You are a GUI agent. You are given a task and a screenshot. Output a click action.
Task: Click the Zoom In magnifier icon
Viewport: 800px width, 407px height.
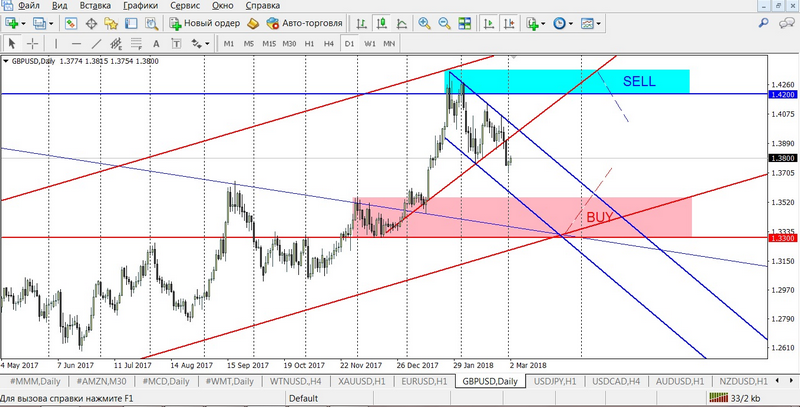(x=426, y=23)
